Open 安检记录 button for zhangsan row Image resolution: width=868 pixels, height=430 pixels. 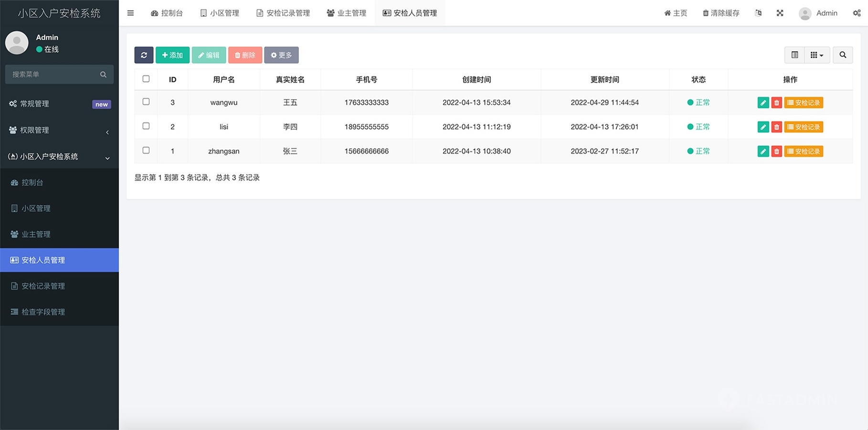804,151
